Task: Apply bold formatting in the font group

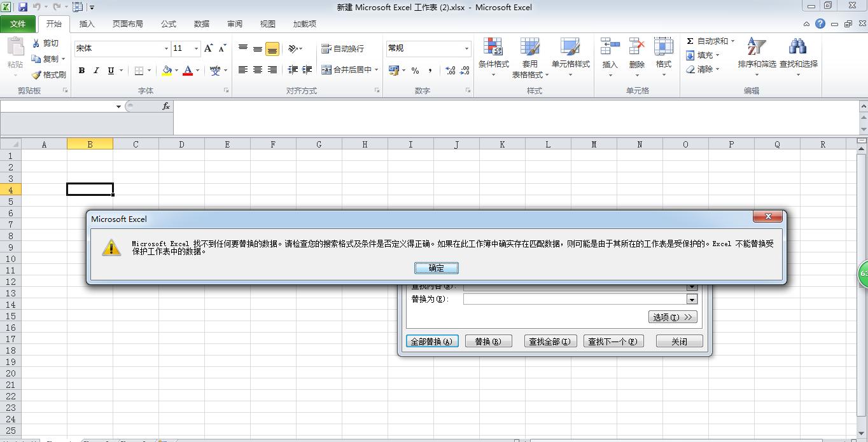Action: (x=81, y=70)
